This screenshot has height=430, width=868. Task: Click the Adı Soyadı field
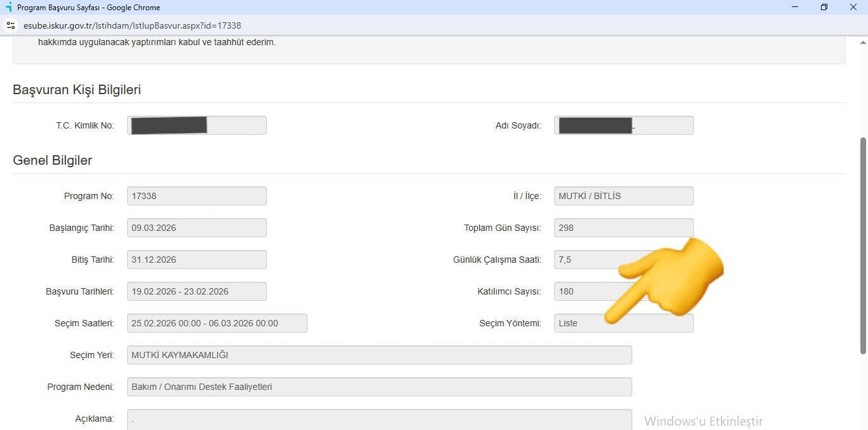[623, 125]
